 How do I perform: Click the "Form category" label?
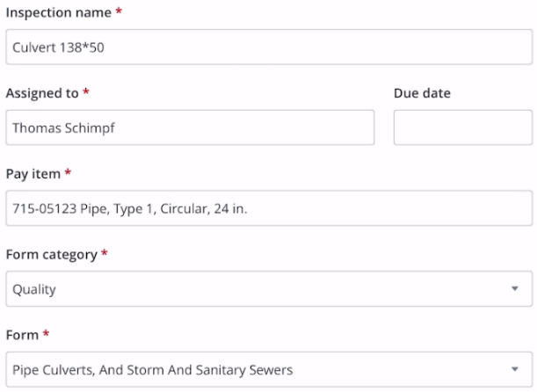point(51,254)
